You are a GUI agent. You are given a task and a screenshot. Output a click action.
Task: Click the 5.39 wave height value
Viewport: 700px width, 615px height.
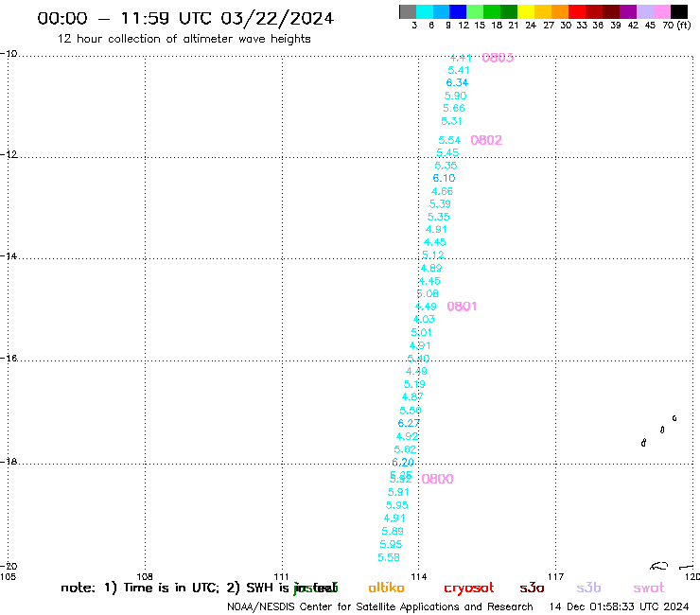(440, 204)
